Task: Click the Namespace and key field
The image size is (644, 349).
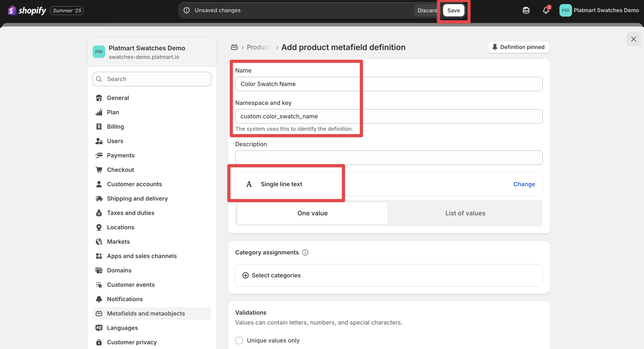Action: (x=389, y=116)
